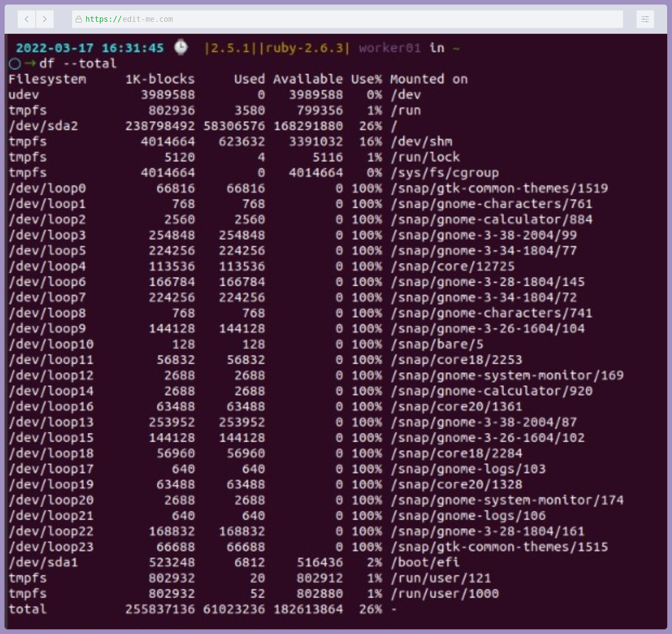Select /dev/loop16 filesystem entry
Screen dimensions: 672x634
point(51,407)
